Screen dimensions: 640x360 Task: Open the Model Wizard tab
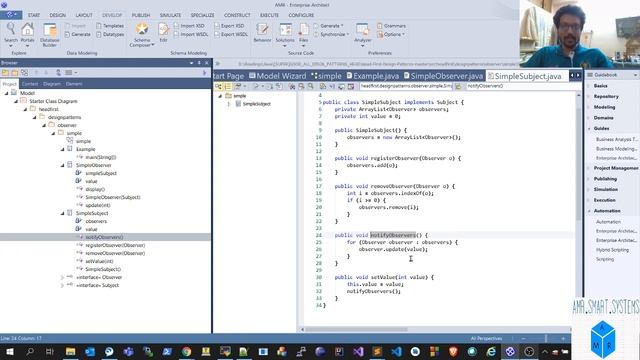click(x=278, y=76)
